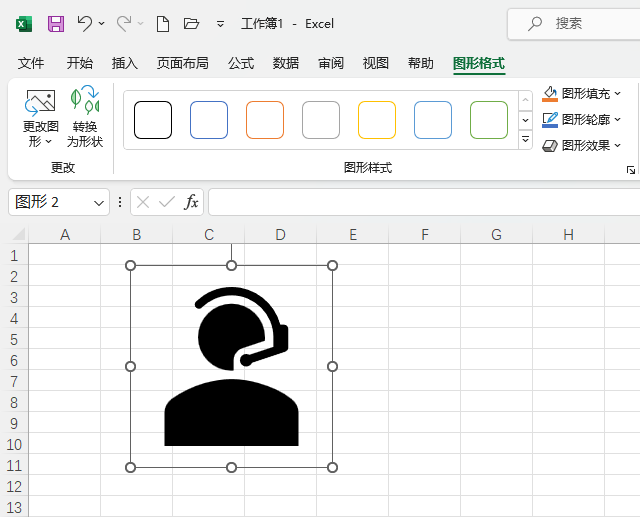Open Insert Function fx button
The width and height of the screenshot is (640, 517).
(x=191, y=202)
